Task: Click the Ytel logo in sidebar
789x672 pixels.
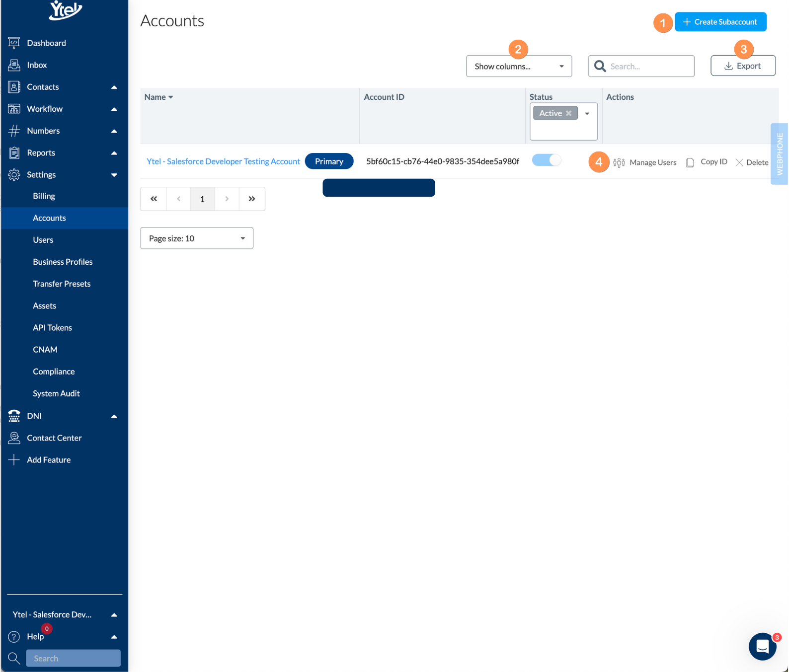Action: coord(65,10)
